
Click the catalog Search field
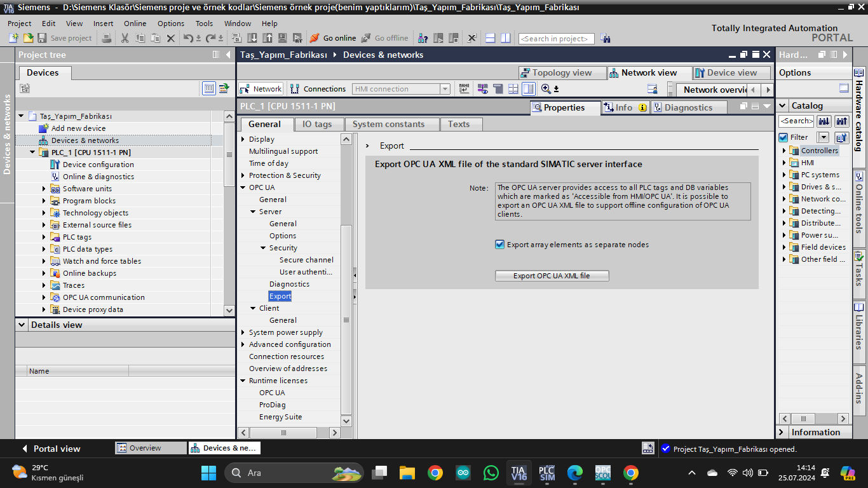pyautogui.click(x=796, y=121)
